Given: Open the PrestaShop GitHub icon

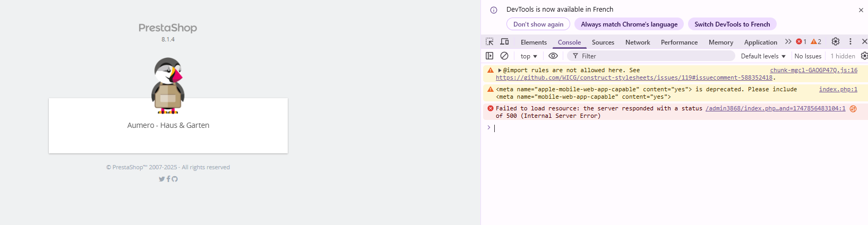Looking at the screenshot, I should [175, 179].
